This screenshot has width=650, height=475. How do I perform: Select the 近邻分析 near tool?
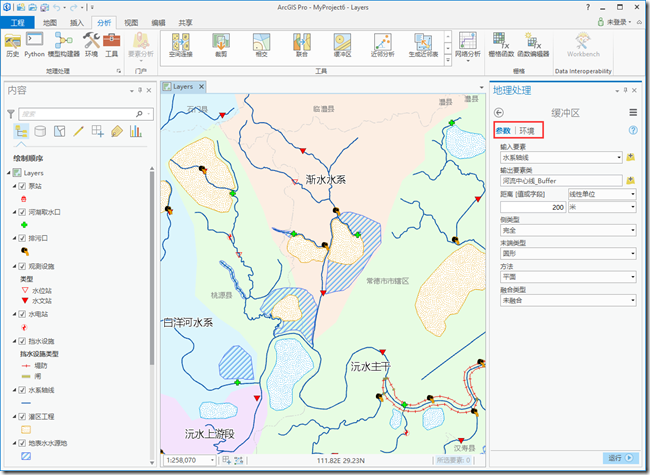coord(383,45)
